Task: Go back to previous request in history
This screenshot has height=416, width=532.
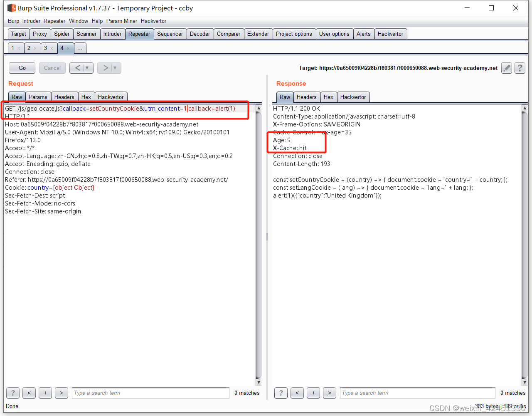Action: pos(77,68)
